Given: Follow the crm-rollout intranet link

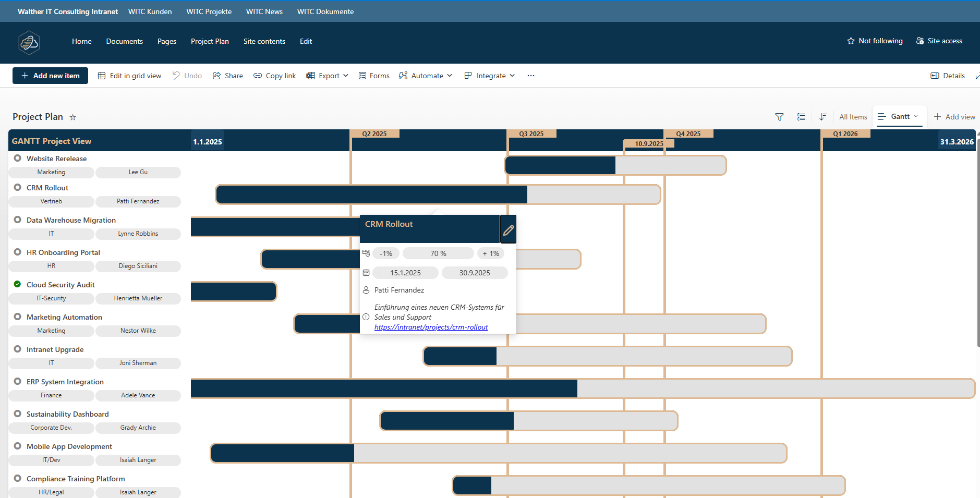Looking at the screenshot, I should pos(430,327).
